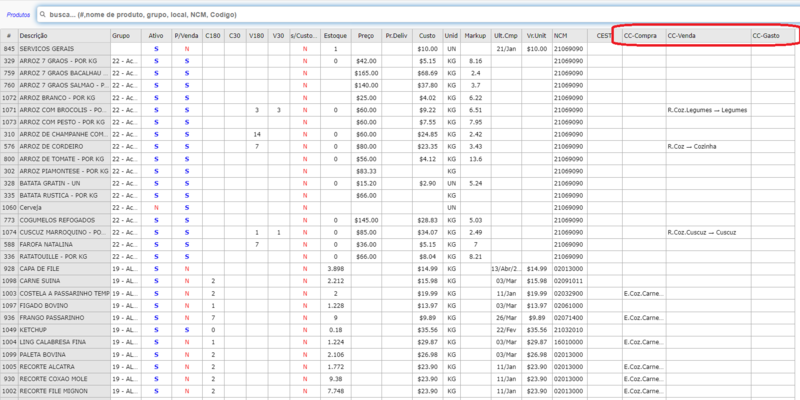
Task: Sort by Descrição column header
Action: (64, 36)
